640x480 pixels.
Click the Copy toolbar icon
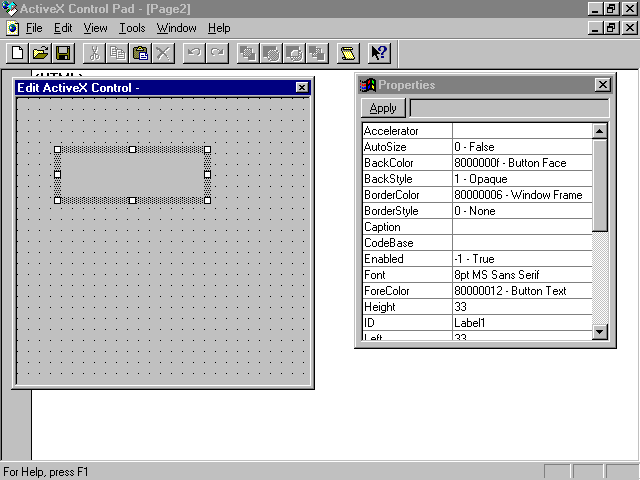[x=117, y=53]
